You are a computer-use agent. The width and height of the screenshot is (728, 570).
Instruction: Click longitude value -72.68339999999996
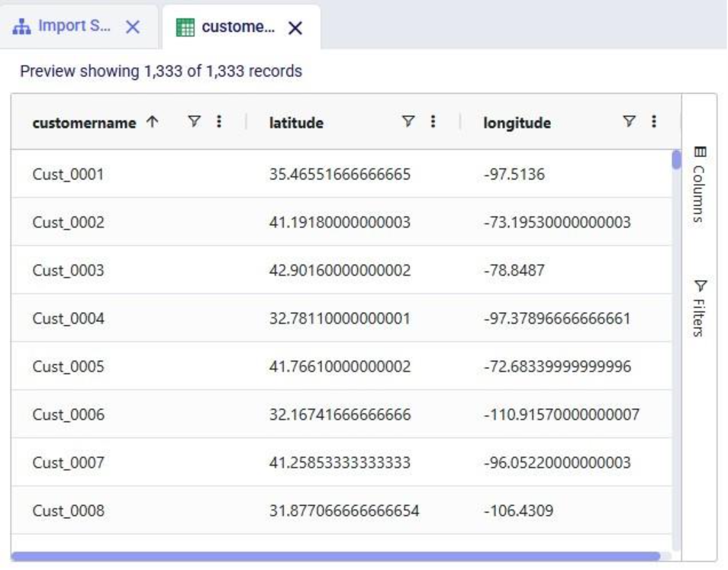pos(557,367)
